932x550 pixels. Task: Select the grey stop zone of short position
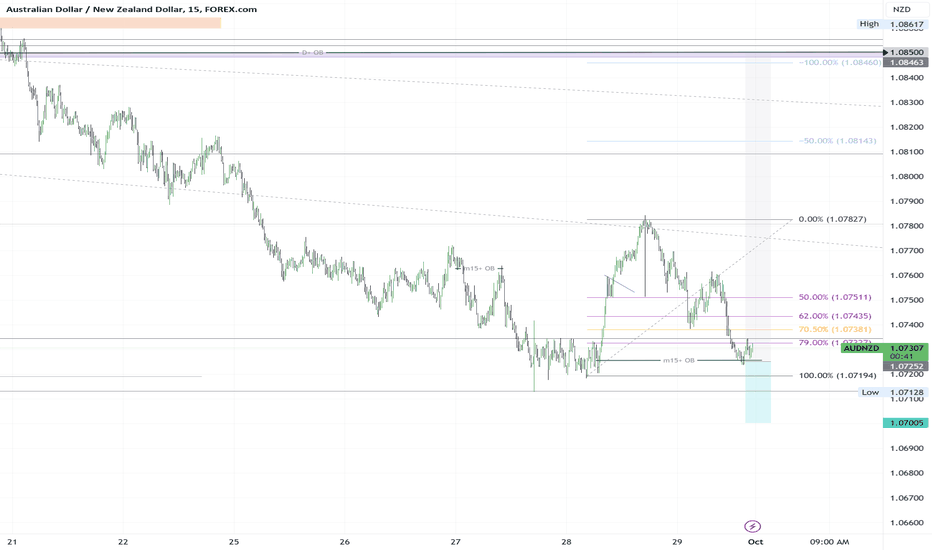point(758,208)
